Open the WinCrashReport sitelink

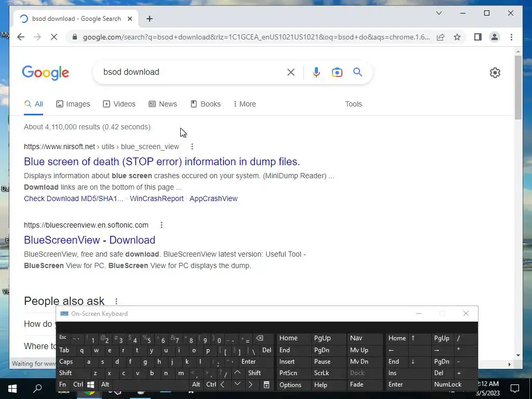pyautogui.click(x=156, y=198)
